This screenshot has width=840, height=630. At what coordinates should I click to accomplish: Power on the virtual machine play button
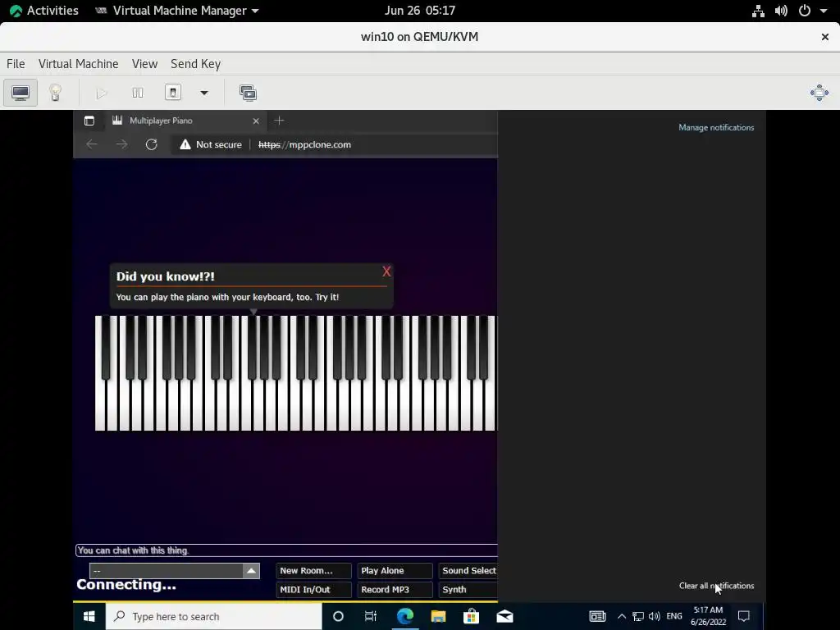101,93
